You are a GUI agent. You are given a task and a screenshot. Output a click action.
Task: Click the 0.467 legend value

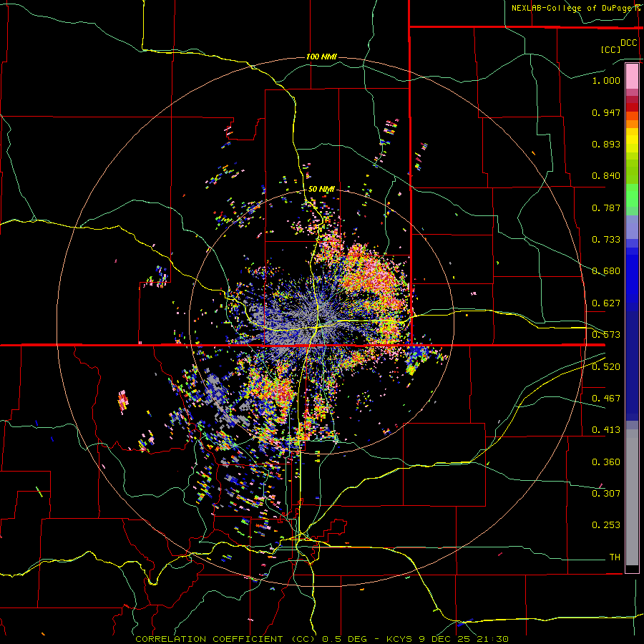pos(606,399)
